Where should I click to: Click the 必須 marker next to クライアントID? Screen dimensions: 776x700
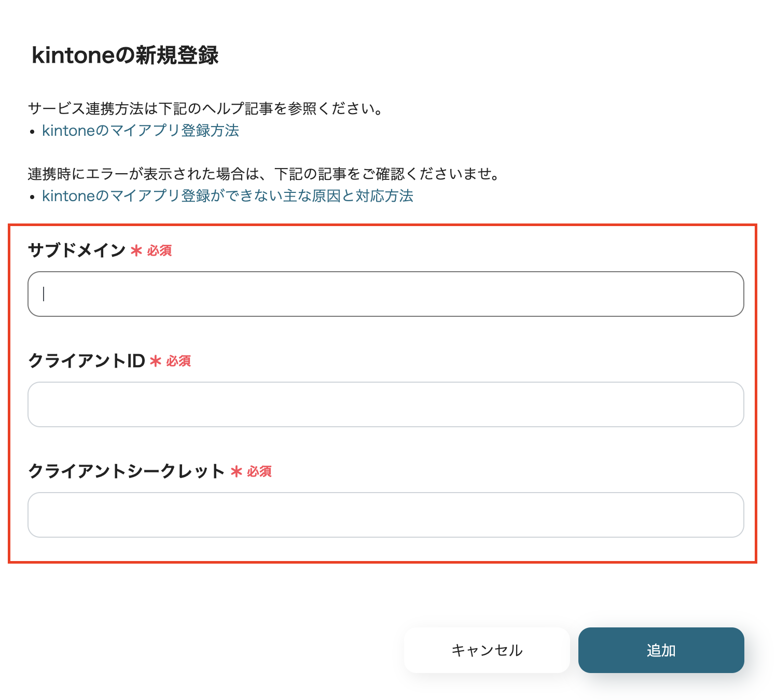coord(178,361)
